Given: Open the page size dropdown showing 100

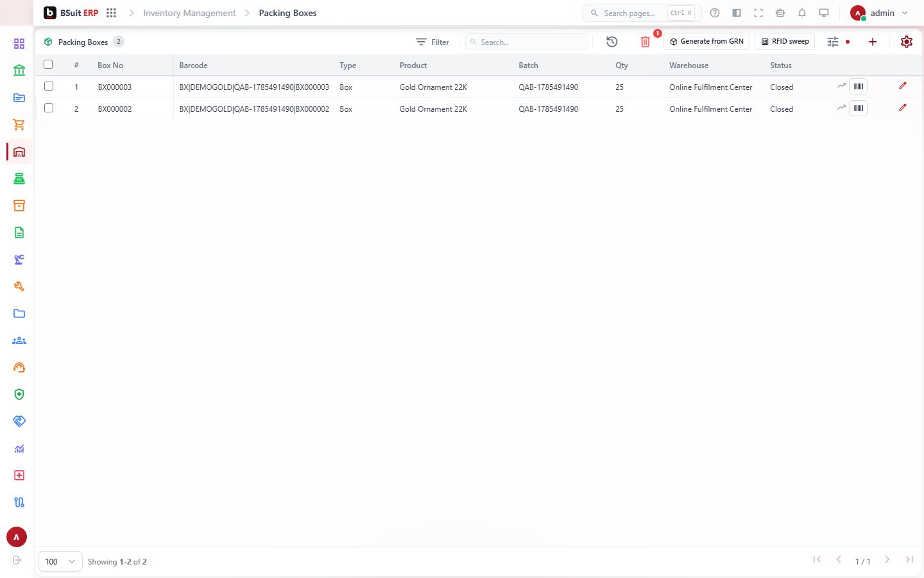Looking at the screenshot, I should (60, 561).
